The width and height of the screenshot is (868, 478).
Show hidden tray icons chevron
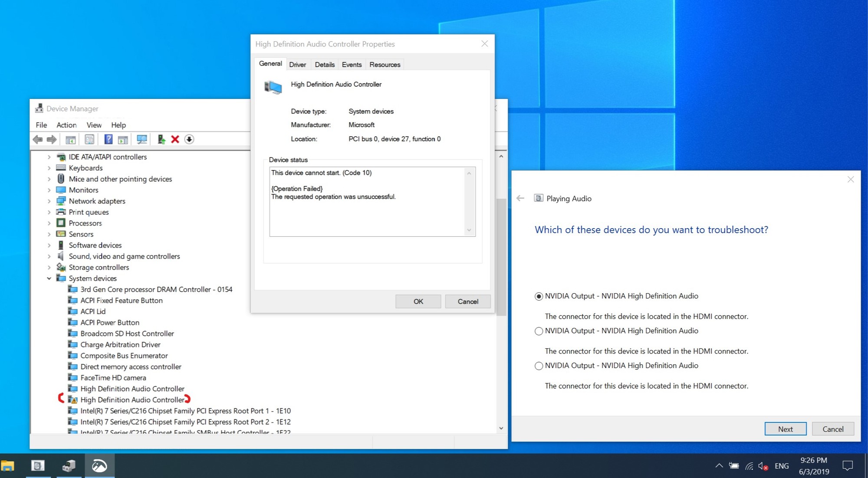719,466
